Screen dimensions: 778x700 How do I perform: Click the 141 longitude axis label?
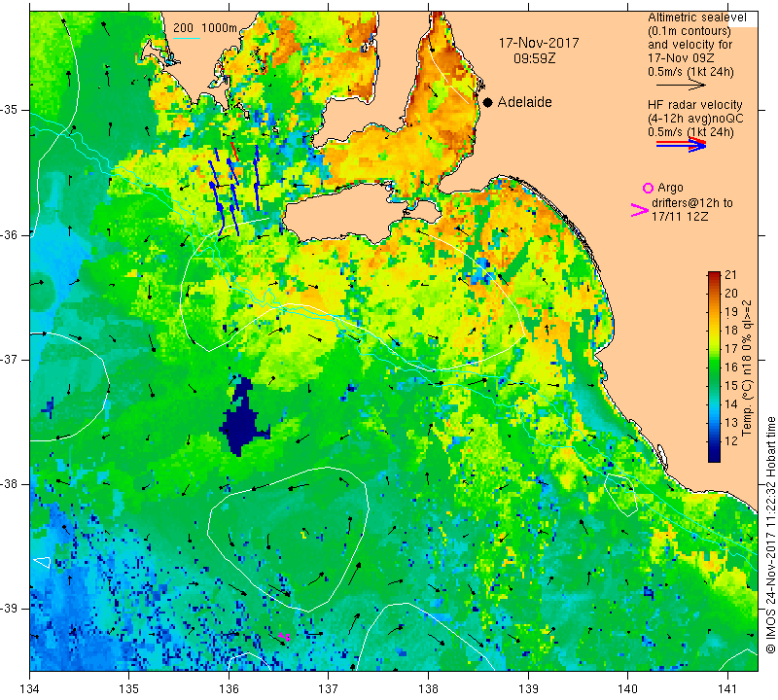click(x=727, y=689)
